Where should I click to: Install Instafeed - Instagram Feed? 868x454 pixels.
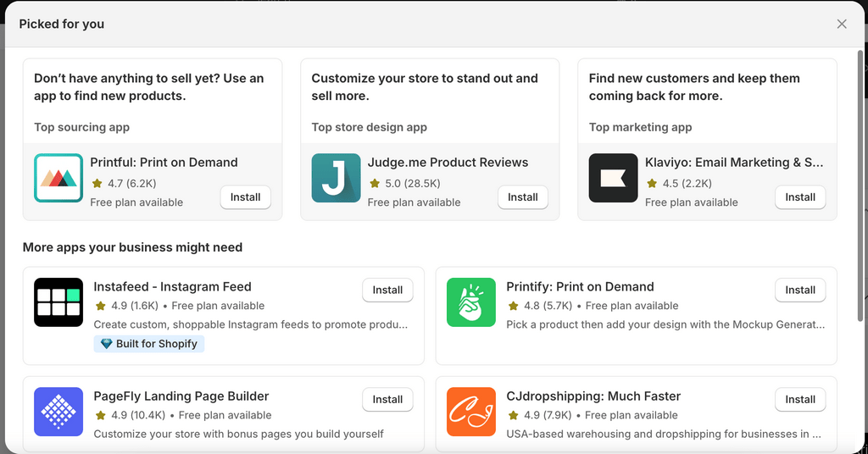click(x=387, y=291)
